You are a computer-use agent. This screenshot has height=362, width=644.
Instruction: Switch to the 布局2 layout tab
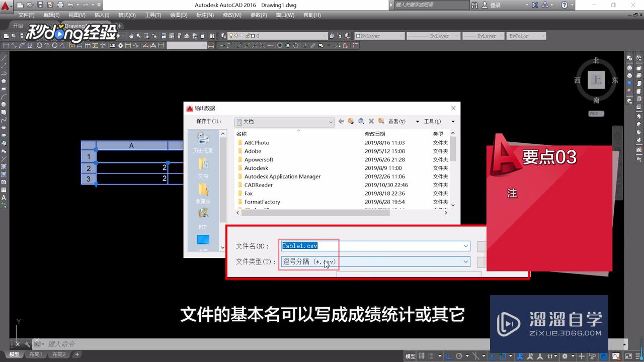coord(59,354)
